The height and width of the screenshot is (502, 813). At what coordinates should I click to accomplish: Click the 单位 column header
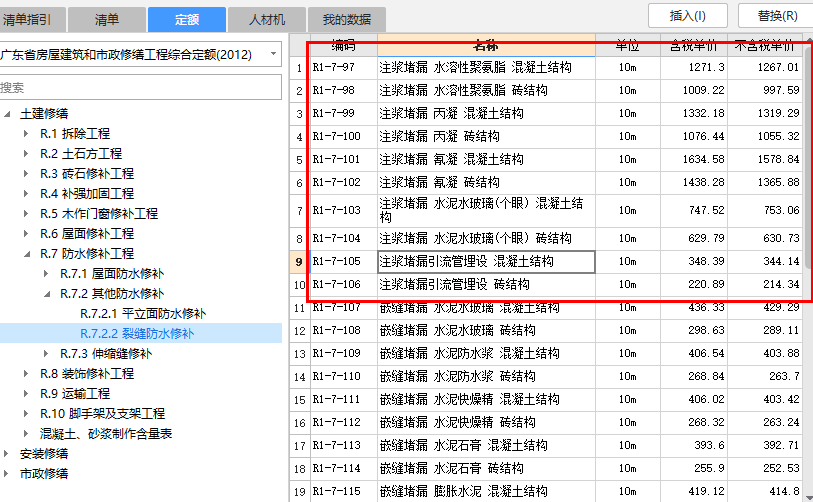(628, 45)
